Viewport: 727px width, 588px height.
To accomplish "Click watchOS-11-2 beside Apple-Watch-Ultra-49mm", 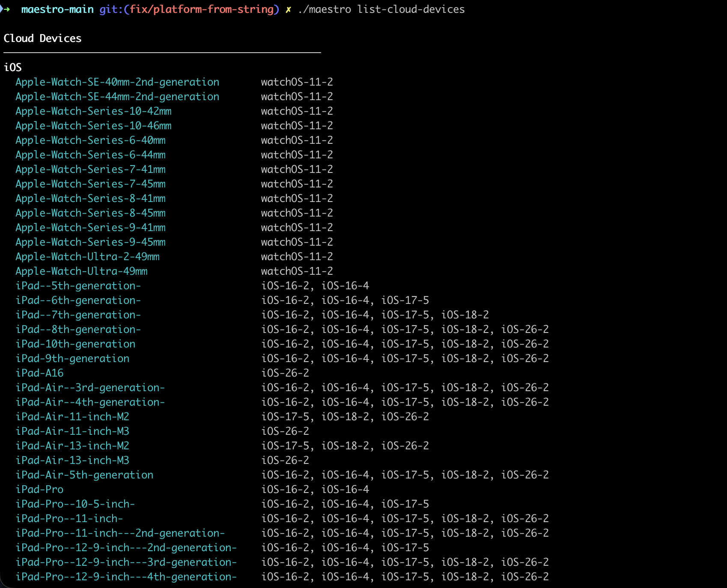I will coord(297,271).
